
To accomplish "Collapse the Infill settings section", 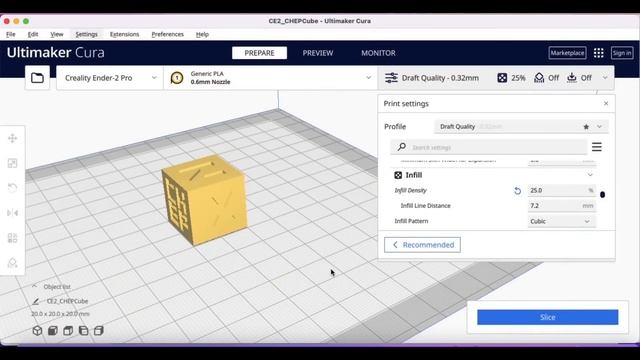I will coord(590,175).
